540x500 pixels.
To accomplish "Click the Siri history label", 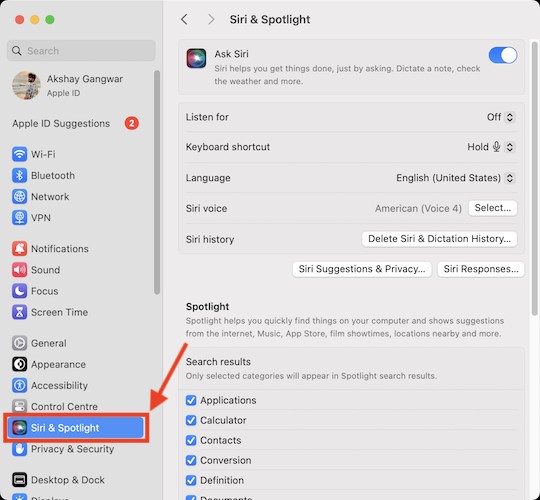I will (210, 239).
